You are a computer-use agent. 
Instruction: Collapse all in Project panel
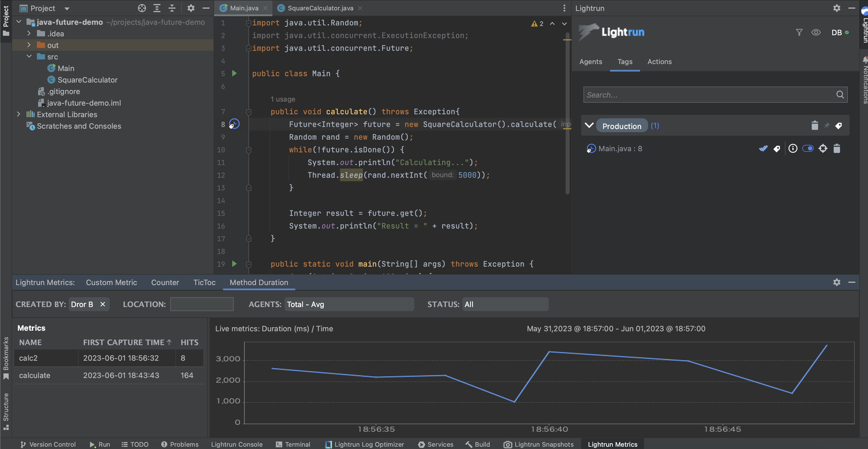172,8
